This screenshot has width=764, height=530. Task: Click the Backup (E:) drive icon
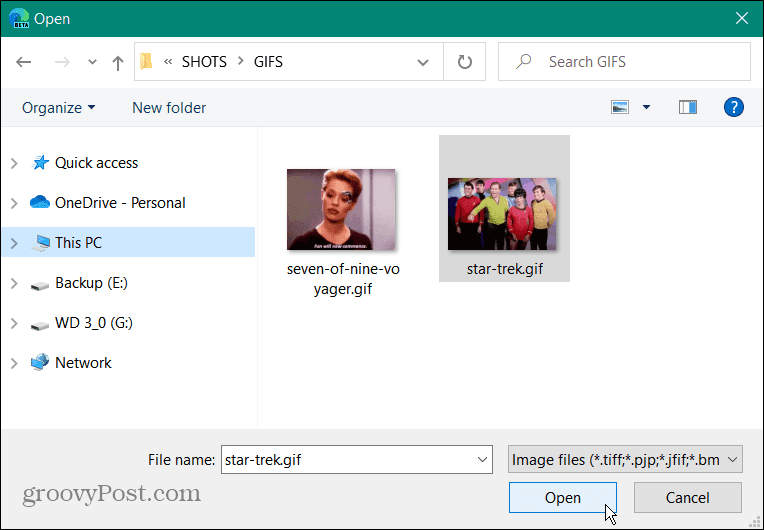(x=40, y=285)
